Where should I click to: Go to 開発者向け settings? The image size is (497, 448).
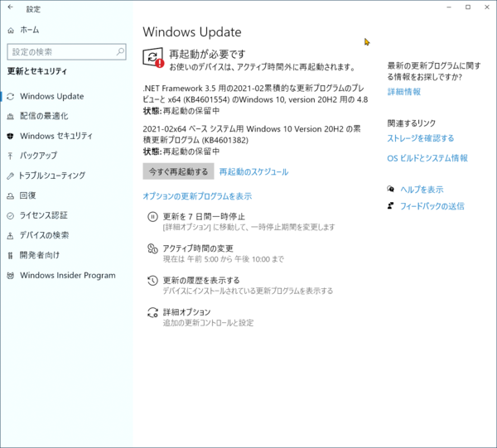[x=40, y=255]
